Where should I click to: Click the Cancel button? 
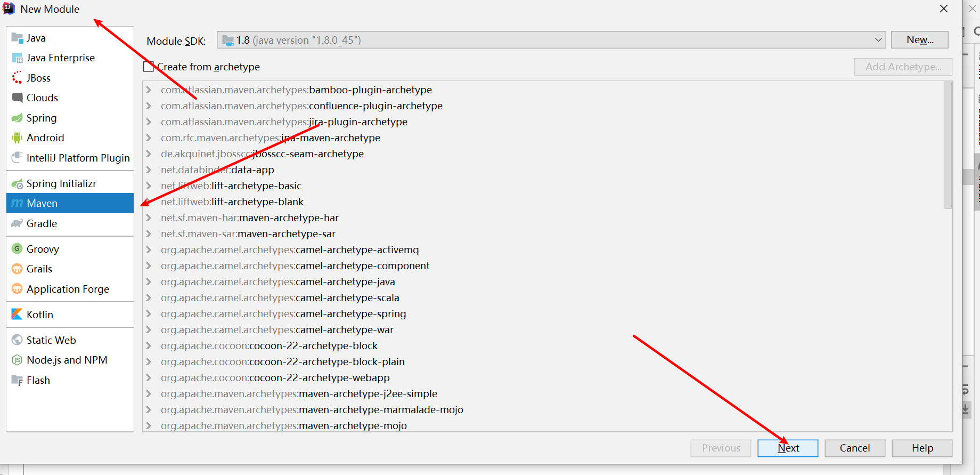pos(855,448)
